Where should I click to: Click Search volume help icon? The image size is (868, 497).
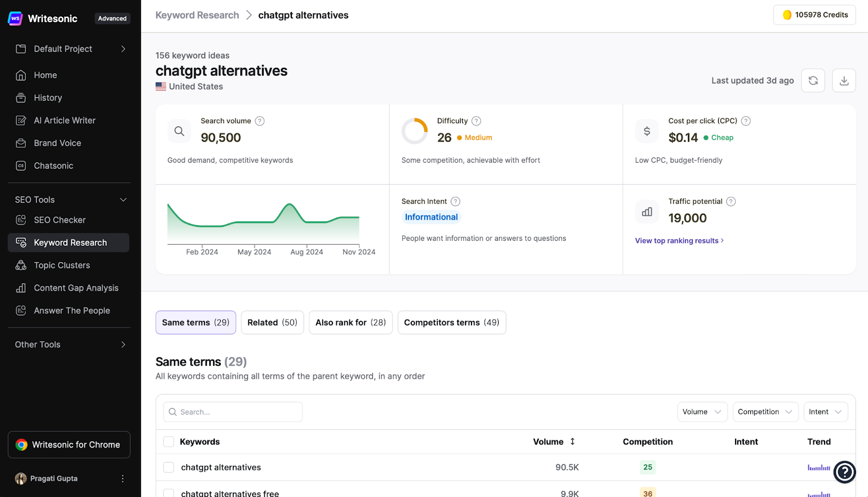pyautogui.click(x=260, y=121)
